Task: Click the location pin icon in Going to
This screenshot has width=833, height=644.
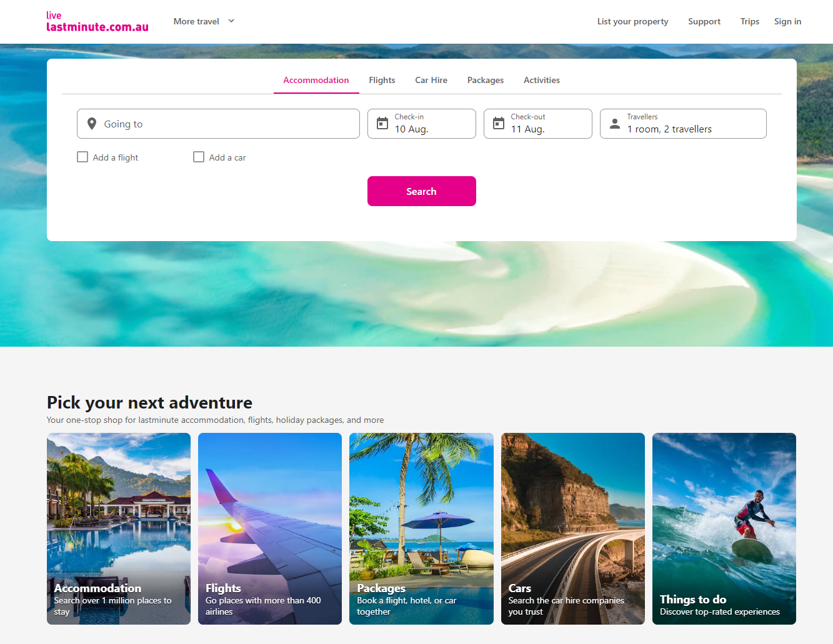Action: 92,124
